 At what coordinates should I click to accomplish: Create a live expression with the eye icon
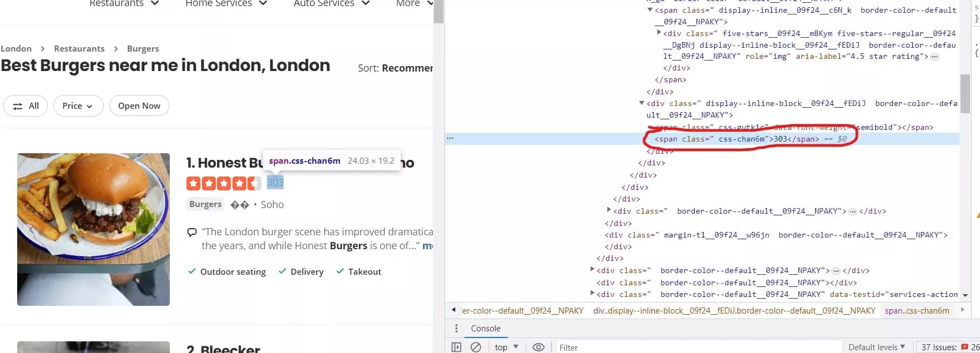pyautogui.click(x=538, y=347)
